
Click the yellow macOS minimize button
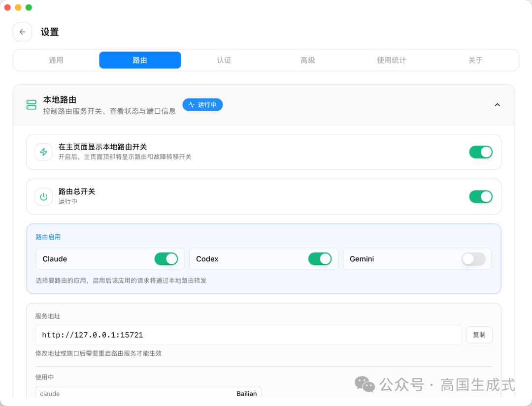point(18,7)
